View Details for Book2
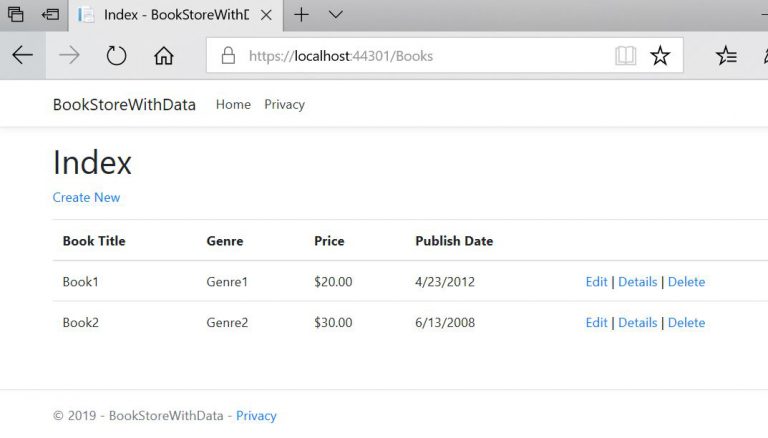This screenshot has width=768, height=438. coord(637,322)
